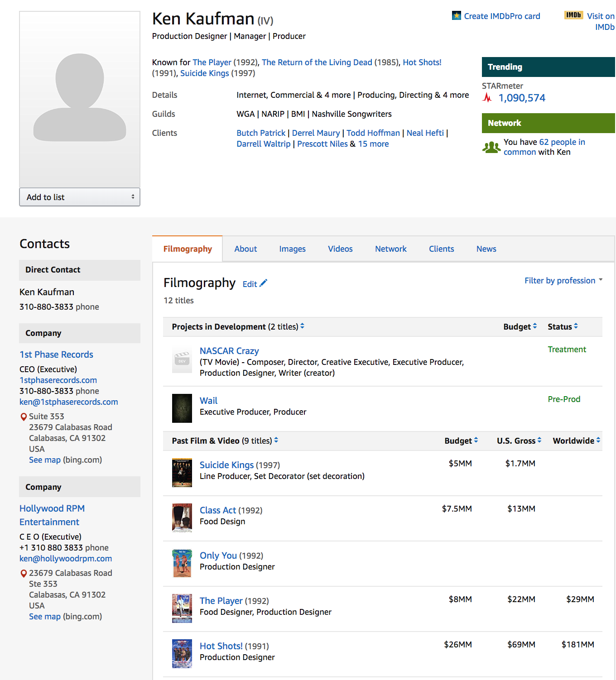Open Hot Shots! (1991) filmography title link
This screenshot has width=616, height=680.
pyautogui.click(x=221, y=646)
